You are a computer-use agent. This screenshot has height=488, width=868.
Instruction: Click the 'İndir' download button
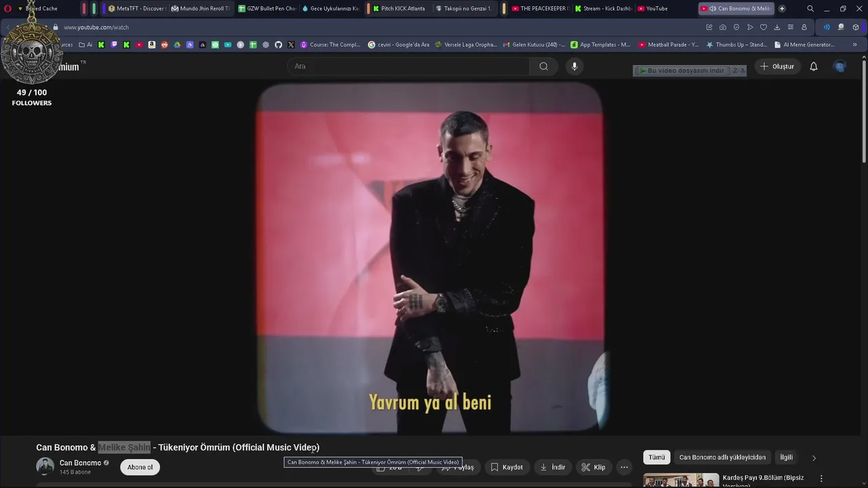(x=552, y=467)
